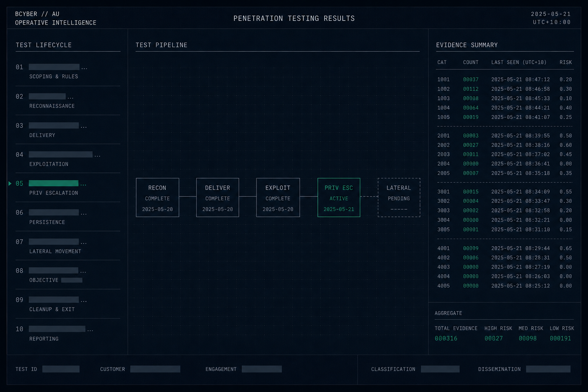
Task: Open the pending LATERAL stage box
Action: [x=399, y=198]
